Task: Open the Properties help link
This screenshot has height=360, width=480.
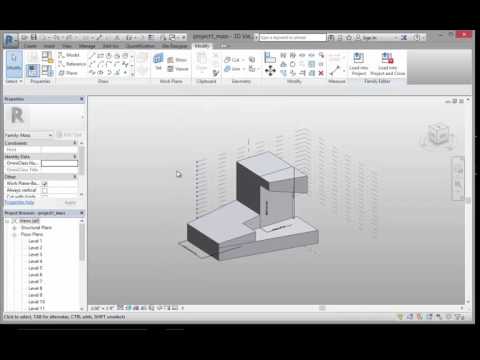Action: pos(19,202)
